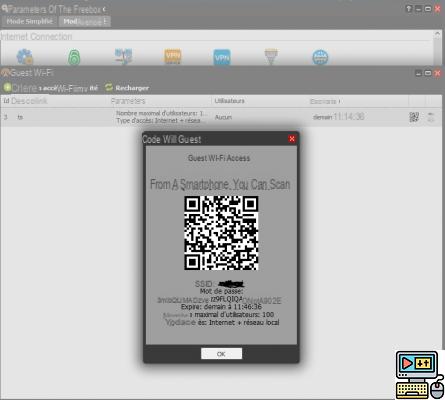Open the blue globe icon
Image resolution: width=445 pixels, height=400 pixels.
(x=320, y=57)
